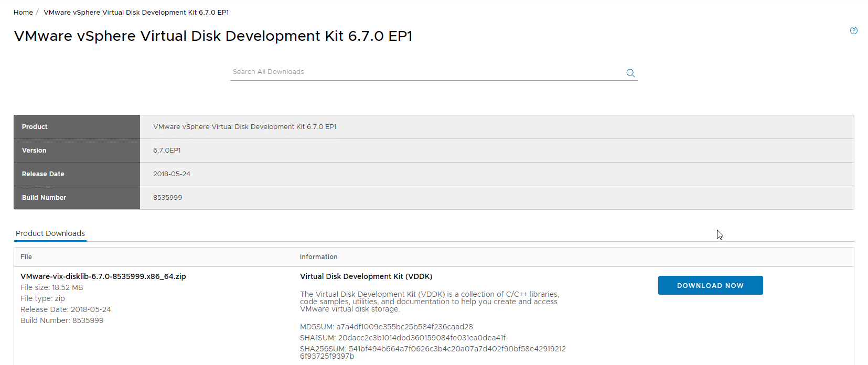Go to Home breadcrumb link
Image resolution: width=868 pixels, height=365 pixels.
click(23, 12)
